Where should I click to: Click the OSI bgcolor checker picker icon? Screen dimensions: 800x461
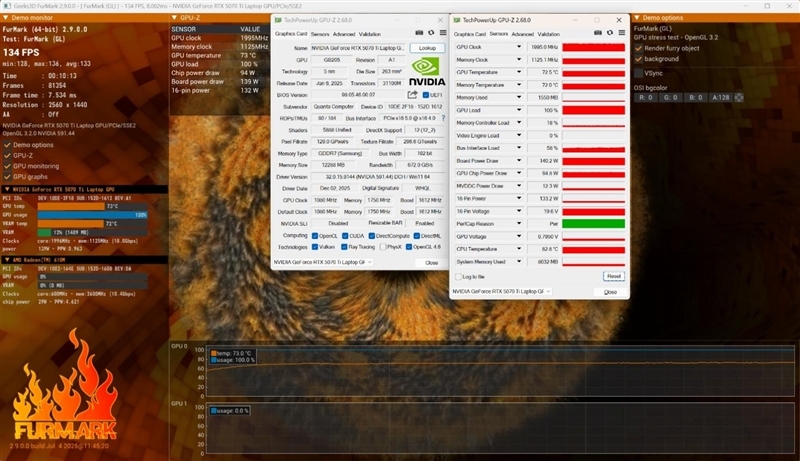pos(739,97)
